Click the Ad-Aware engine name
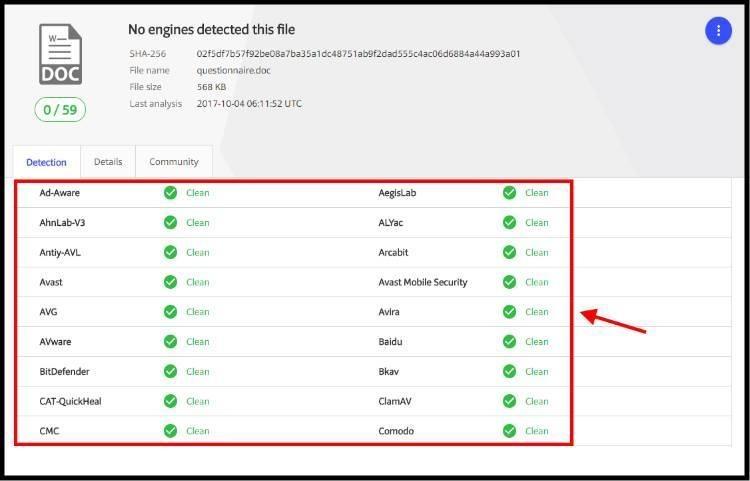750x481 pixels. (60, 193)
